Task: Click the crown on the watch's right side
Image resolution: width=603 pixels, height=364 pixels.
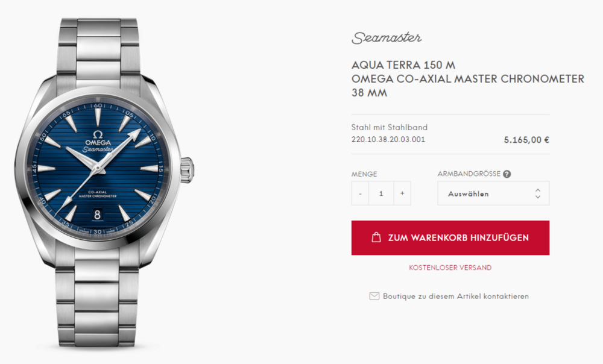Action: (x=187, y=170)
